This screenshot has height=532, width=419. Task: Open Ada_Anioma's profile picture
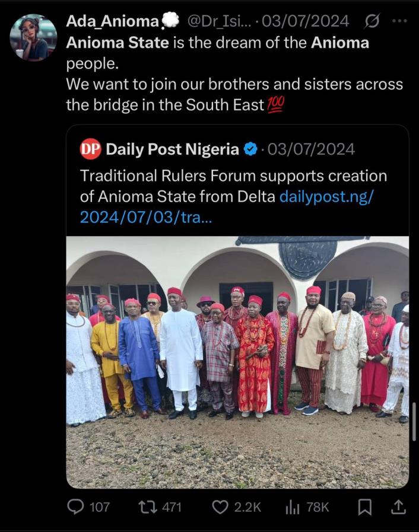pos(33,37)
